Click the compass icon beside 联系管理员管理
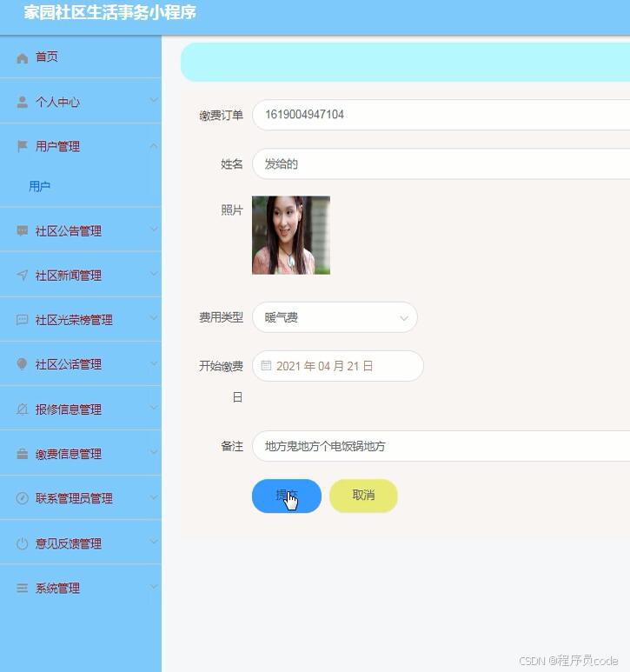The width and height of the screenshot is (630, 672). click(23, 498)
